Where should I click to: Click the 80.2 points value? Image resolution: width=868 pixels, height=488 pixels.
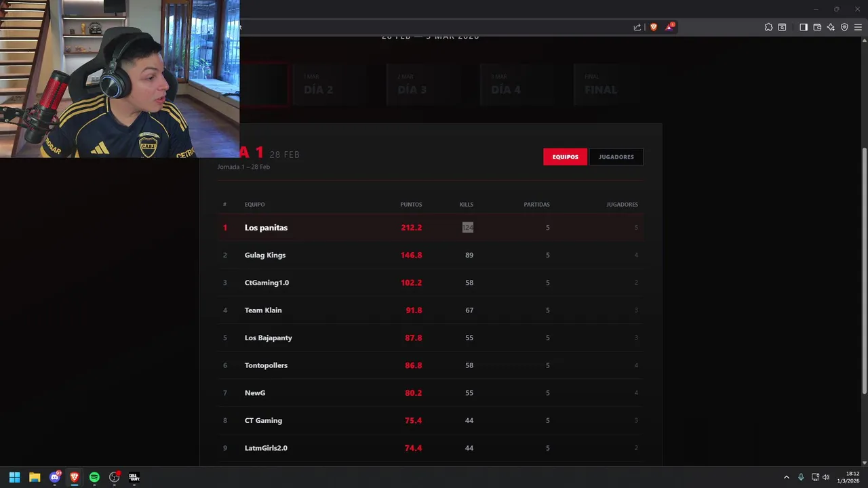point(414,392)
